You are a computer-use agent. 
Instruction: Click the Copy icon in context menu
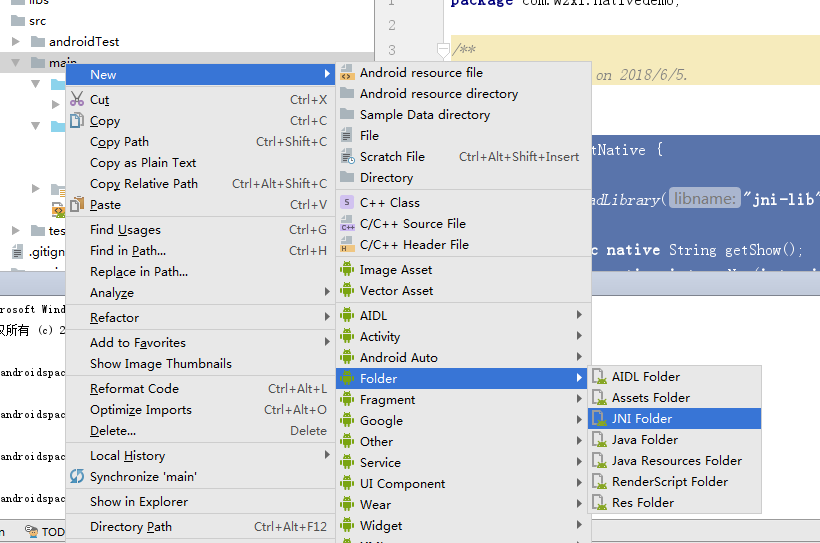pyautogui.click(x=77, y=120)
